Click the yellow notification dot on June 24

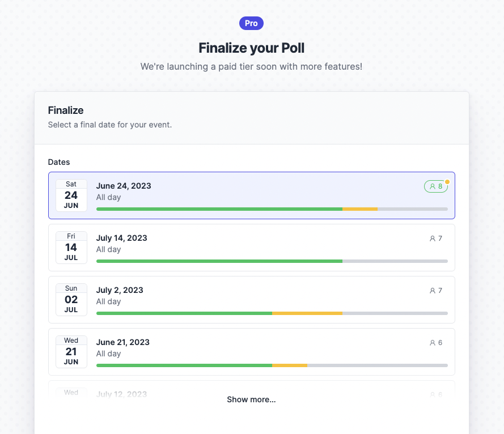pos(446,181)
